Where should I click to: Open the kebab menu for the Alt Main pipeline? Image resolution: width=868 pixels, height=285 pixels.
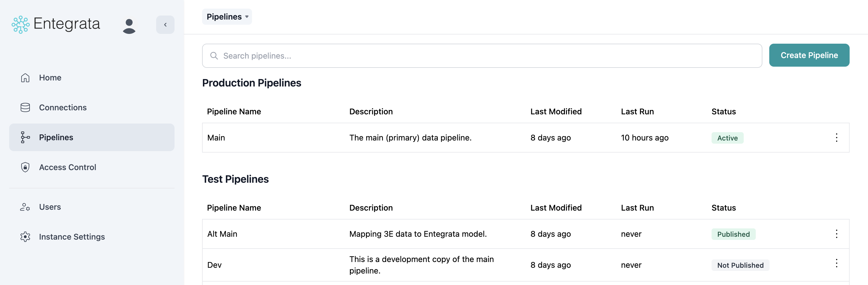tap(836, 234)
